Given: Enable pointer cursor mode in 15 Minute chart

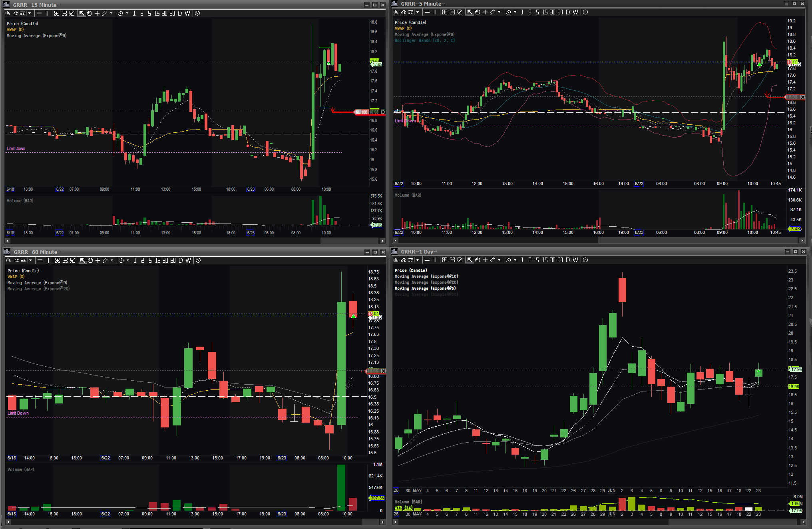Looking at the screenshot, I should click(82, 13).
